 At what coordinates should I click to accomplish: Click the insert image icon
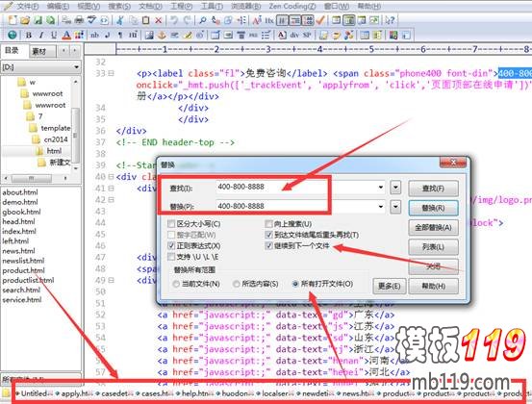point(149,35)
